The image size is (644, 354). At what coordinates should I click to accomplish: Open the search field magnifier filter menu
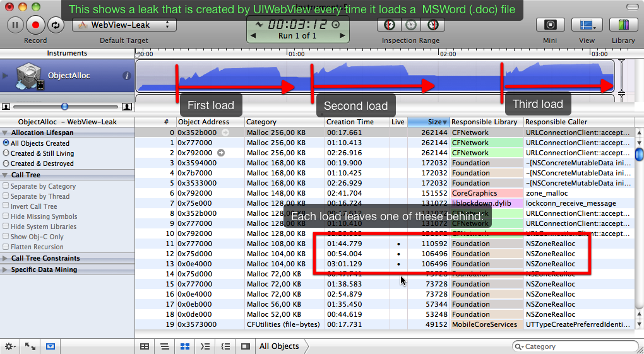click(518, 346)
